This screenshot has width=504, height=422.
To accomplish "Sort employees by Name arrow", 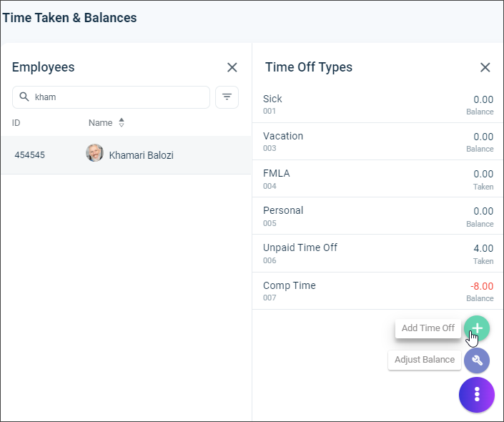I will point(122,122).
